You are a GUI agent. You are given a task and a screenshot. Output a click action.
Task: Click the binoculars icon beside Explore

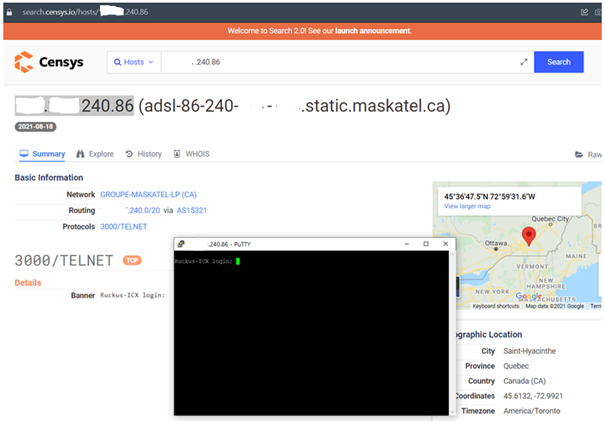[80, 154]
